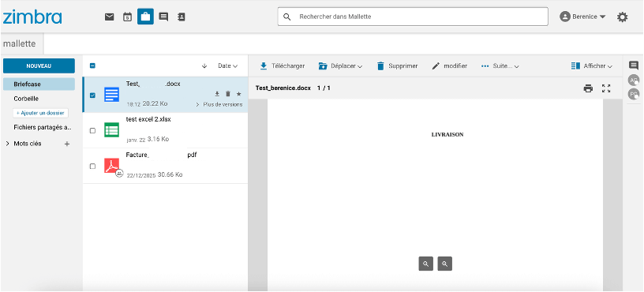
Task: Check the Facture pdf checkbox
Action: tap(92, 167)
